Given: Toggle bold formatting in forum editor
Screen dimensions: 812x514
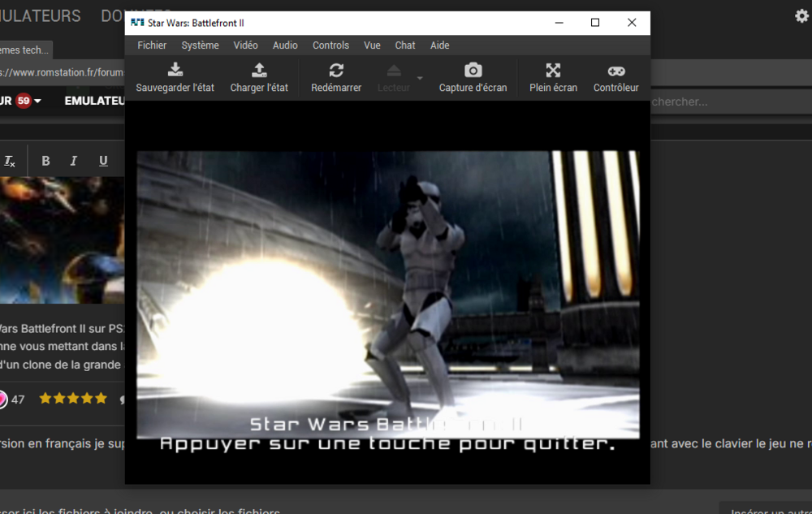Looking at the screenshot, I should (45, 161).
